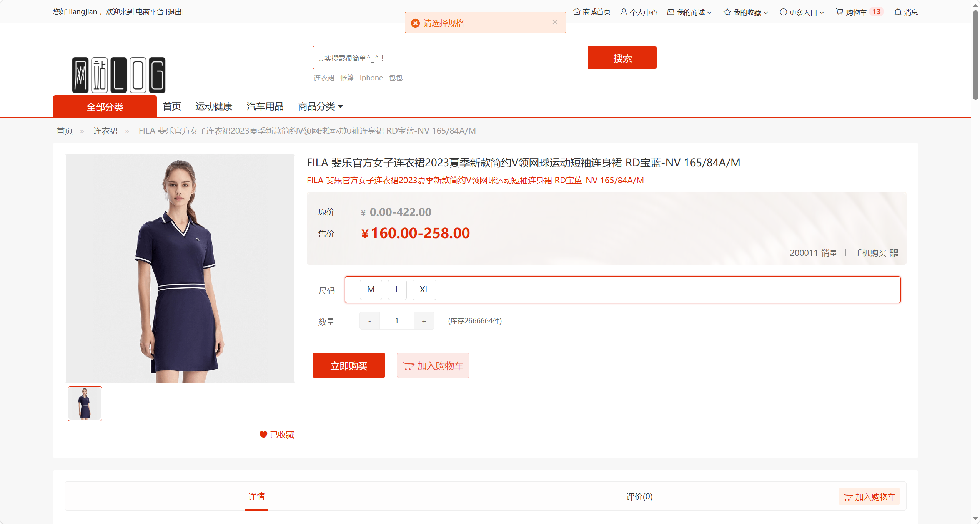Click the 立即购买 button
Image resolution: width=980 pixels, height=524 pixels.
point(349,365)
